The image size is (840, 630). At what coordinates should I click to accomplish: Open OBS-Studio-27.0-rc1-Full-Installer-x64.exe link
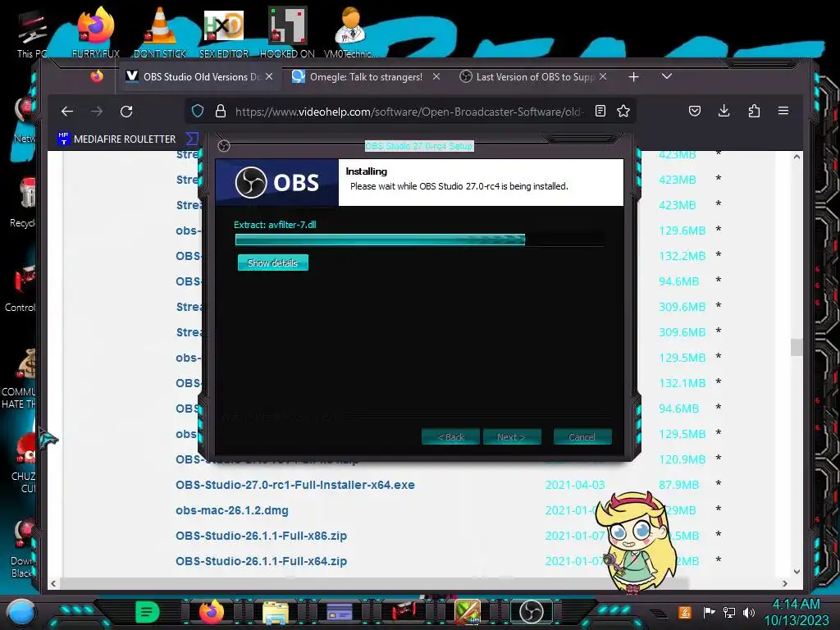click(x=295, y=485)
